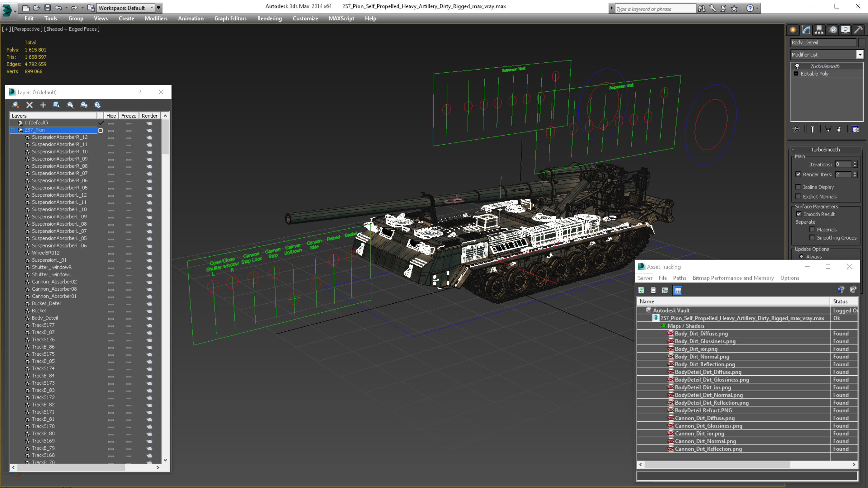Click Pin Stack icon below modifier stack

[x=797, y=129]
